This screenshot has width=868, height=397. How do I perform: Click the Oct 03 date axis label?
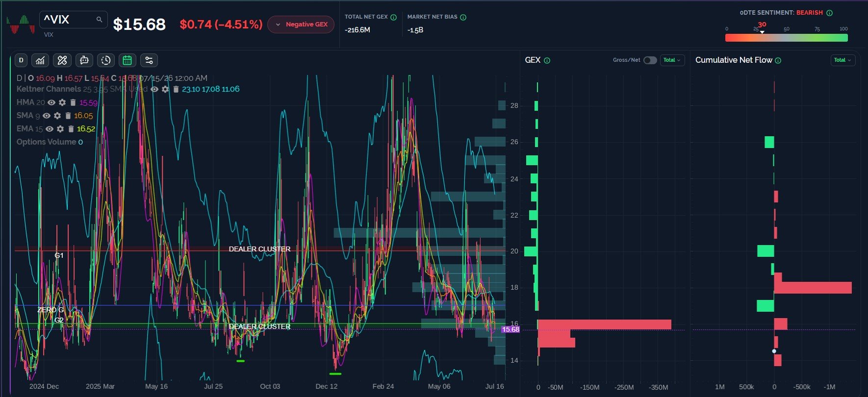pos(270,386)
